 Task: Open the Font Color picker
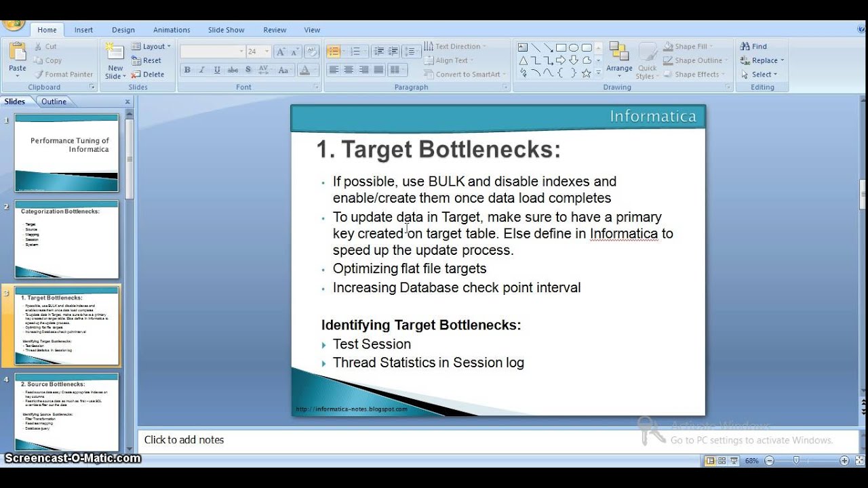click(x=307, y=70)
